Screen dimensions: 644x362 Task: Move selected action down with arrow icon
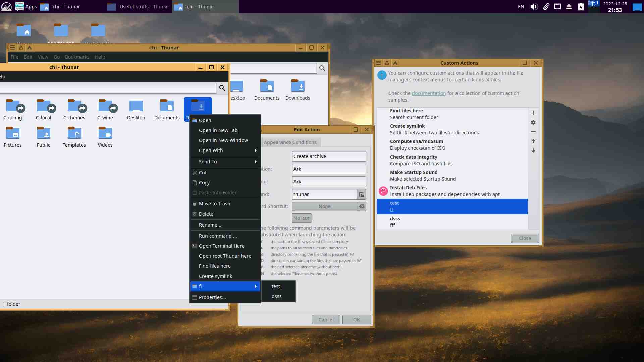[533, 150]
